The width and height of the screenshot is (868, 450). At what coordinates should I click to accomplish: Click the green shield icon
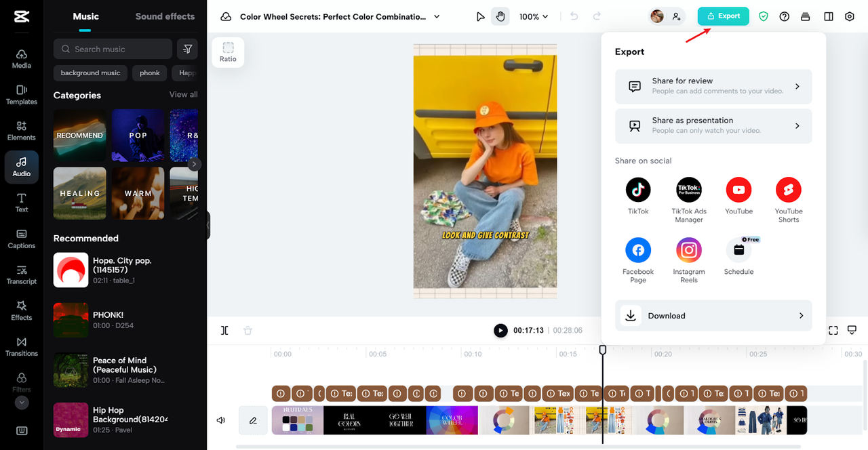point(764,16)
